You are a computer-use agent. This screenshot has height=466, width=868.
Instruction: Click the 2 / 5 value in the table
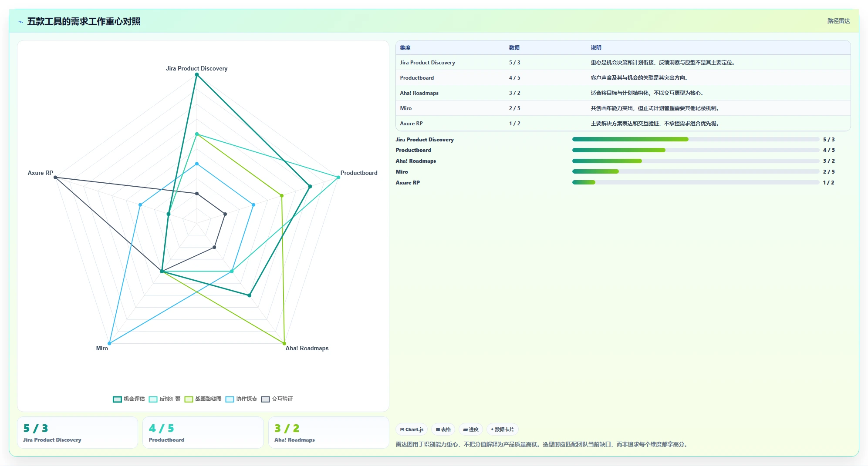point(514,108)
